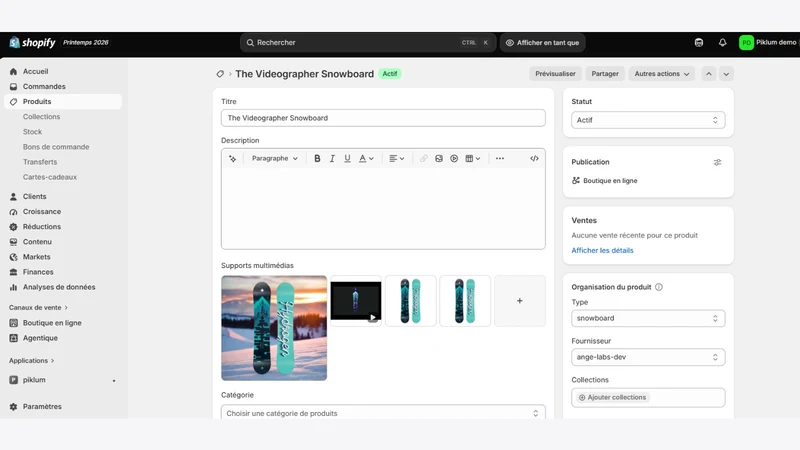Add new media with plus tile

(519, 301)
